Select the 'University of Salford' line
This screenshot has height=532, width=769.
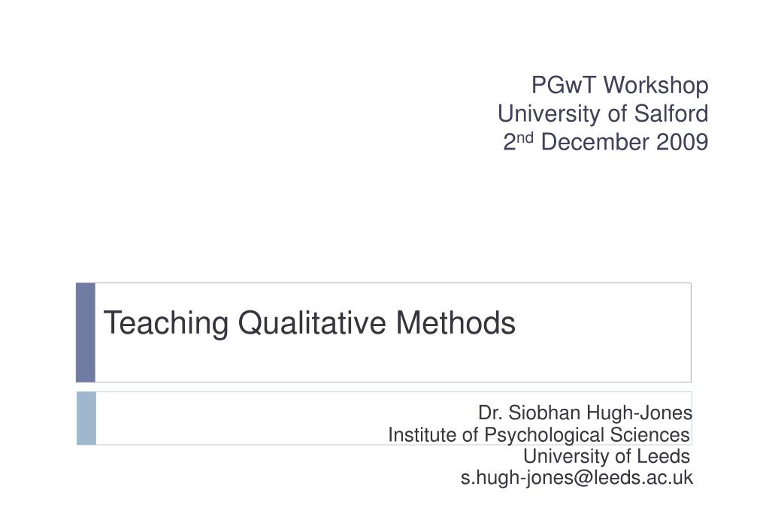pyautogui.click(x=603, y=113)
